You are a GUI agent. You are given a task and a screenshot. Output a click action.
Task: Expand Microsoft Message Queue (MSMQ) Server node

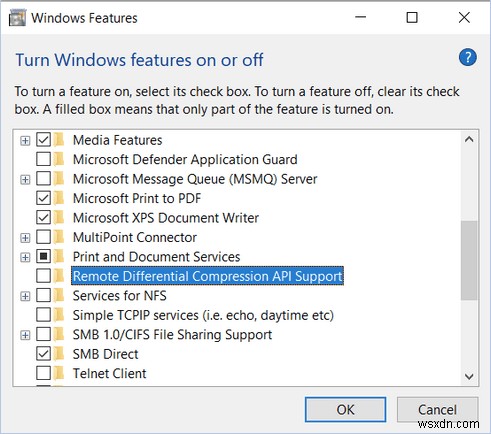coord(25,180)
